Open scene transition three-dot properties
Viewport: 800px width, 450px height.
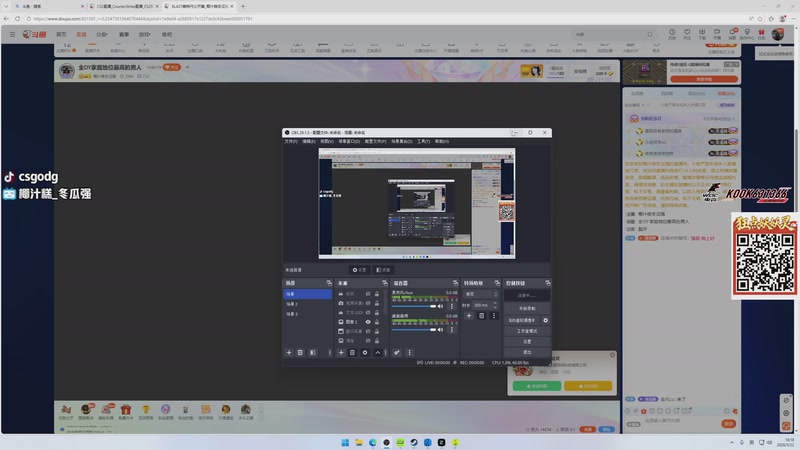493,316
